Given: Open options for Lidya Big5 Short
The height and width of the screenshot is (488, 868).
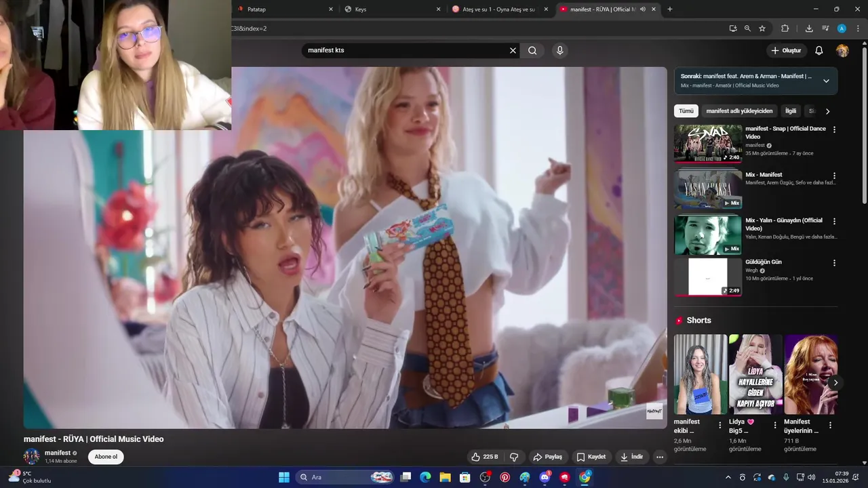Looking at the screenshot, I should 775,426.
